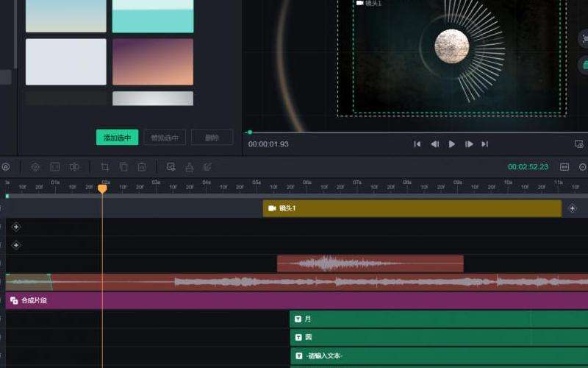Step forward one frame in the preview
Screen dimensions: 588x368
(x=469, y=144)
